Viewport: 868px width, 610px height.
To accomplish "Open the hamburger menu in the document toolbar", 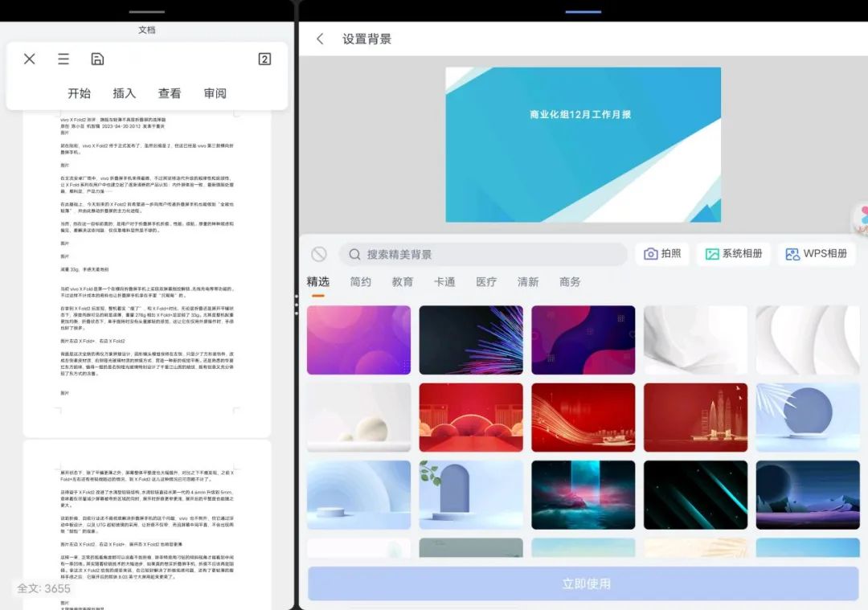I will [x=63, y=59].
